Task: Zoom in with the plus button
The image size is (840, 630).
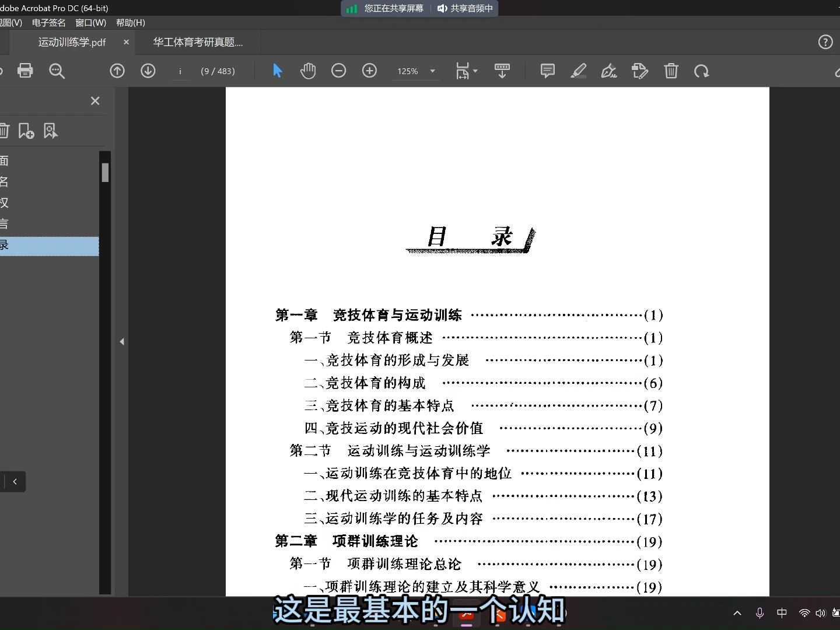Action: click(369, 71)
